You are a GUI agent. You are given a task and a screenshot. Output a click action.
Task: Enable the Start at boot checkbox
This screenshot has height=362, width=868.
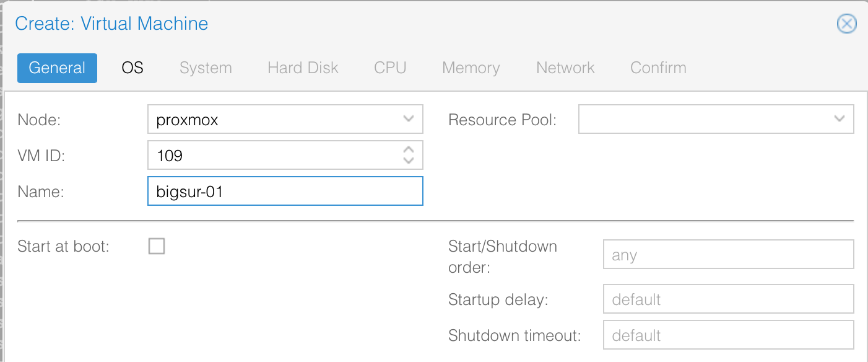click(157, 247)
